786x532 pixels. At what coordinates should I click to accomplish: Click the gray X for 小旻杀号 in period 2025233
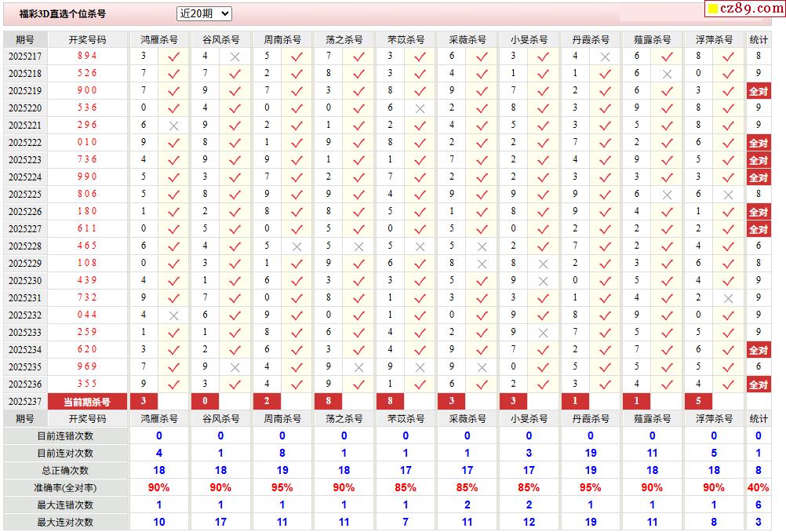point(543,333)
